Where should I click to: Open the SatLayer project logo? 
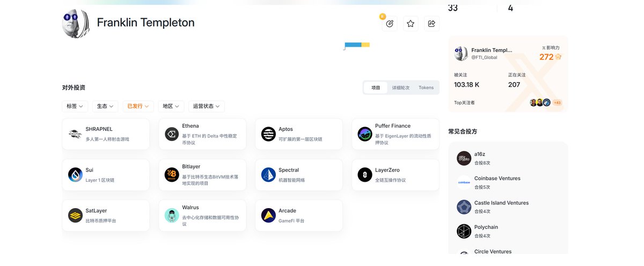coord(75,216)
